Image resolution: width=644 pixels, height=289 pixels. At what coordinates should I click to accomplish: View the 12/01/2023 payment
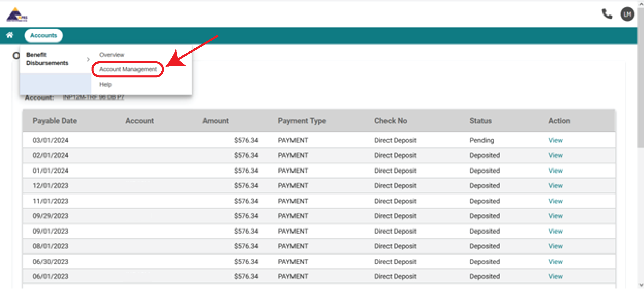click(555, 185)
